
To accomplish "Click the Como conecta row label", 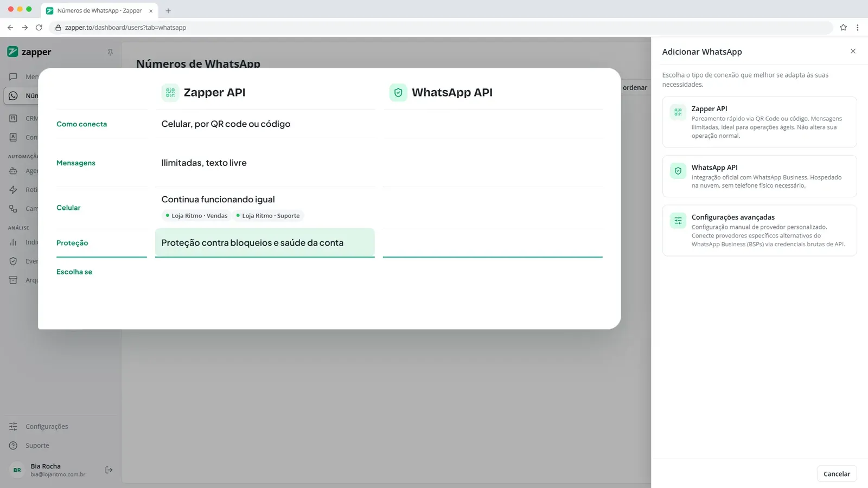I will (x=82, y=124).
